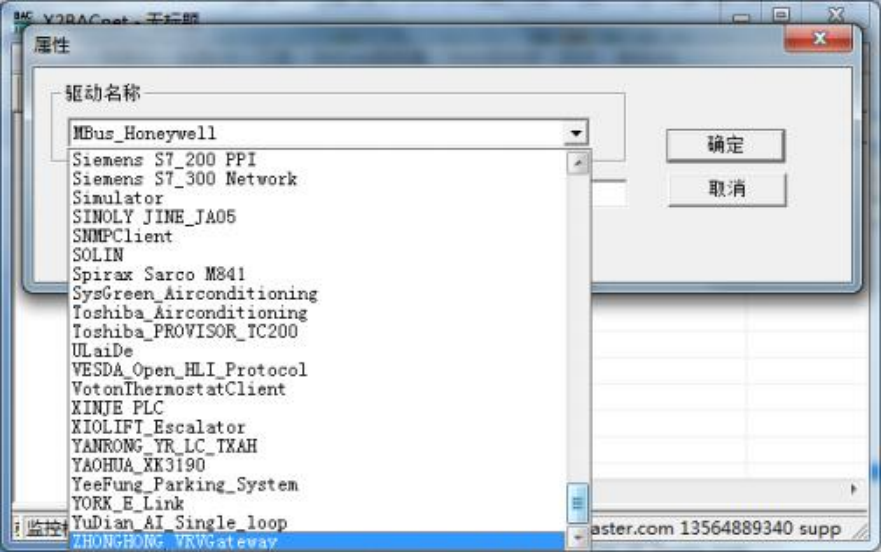The width and height of the screenshot is (881, 553).
Task: Select XIOLIFT_Escalator driver
Action: click(317, 427)
